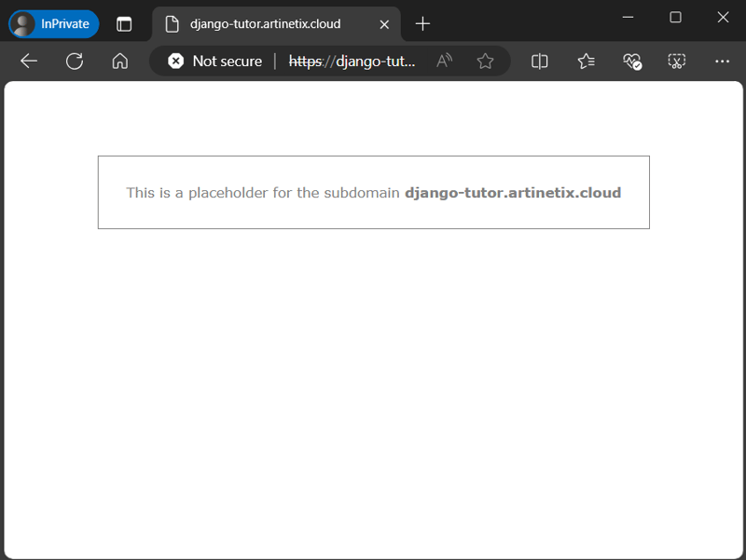Screen dimensions: 746x560
Task: Open the tab actions menu icon
Action: click(x=124, y=24)
